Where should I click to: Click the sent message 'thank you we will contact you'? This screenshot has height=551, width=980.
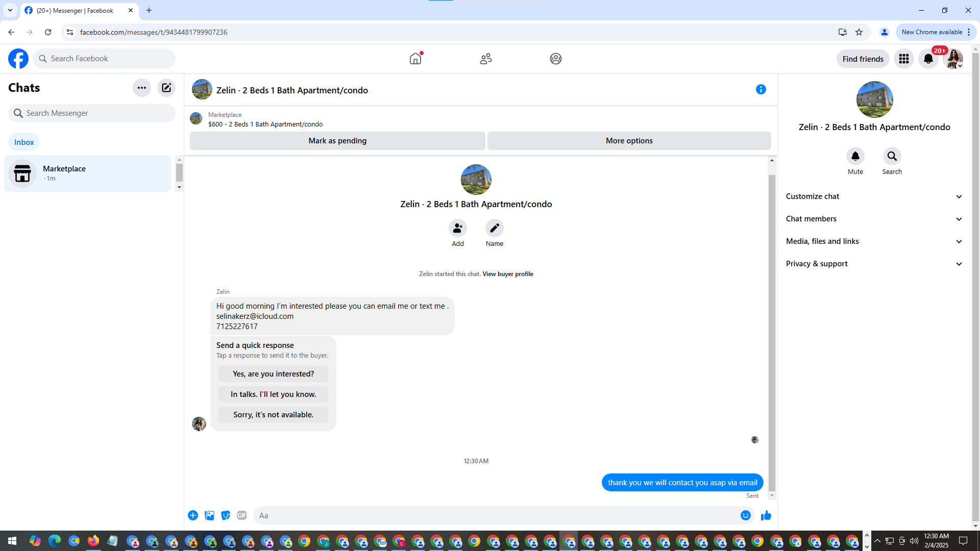(682, 483)
